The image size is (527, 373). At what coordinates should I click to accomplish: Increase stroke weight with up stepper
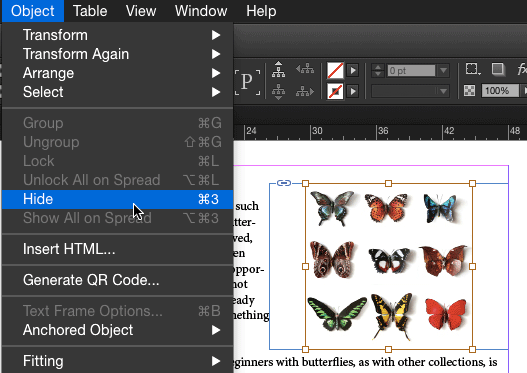pos(378,67)
